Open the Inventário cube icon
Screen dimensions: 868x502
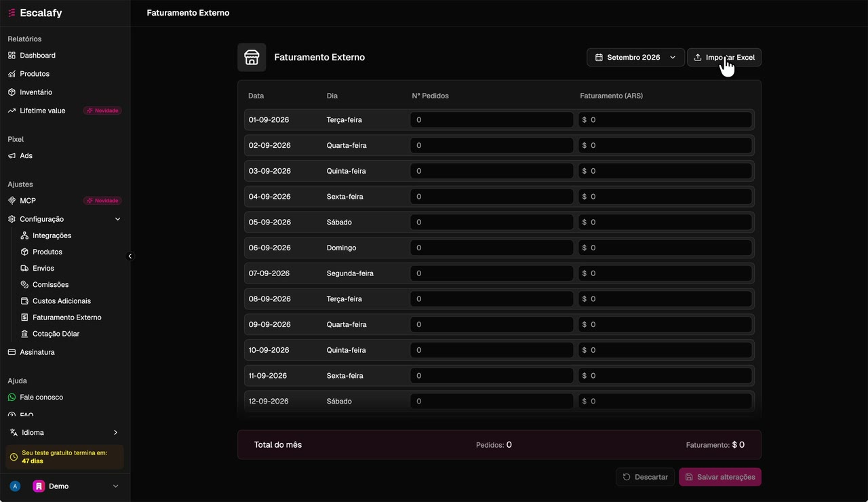click(x=12, y=92)
